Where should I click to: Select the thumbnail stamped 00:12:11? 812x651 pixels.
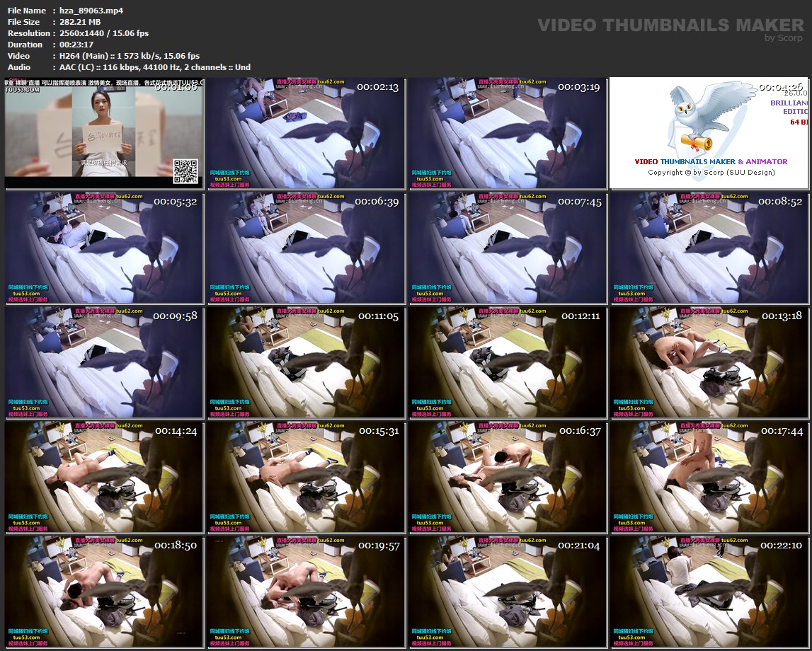(x=508, y=362)
